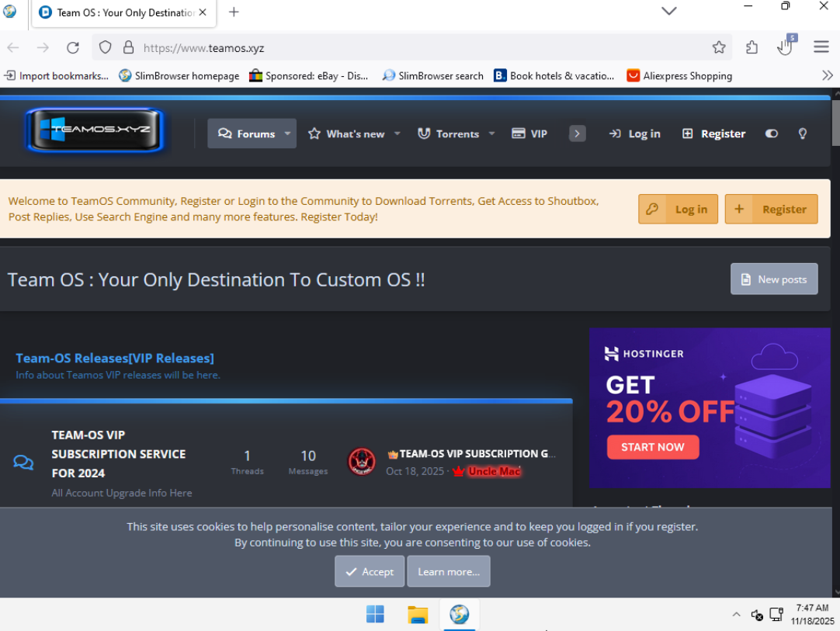Screen dimensions: 840x631
Task: Open the VIP navigation tab
Action: [529, 133]
